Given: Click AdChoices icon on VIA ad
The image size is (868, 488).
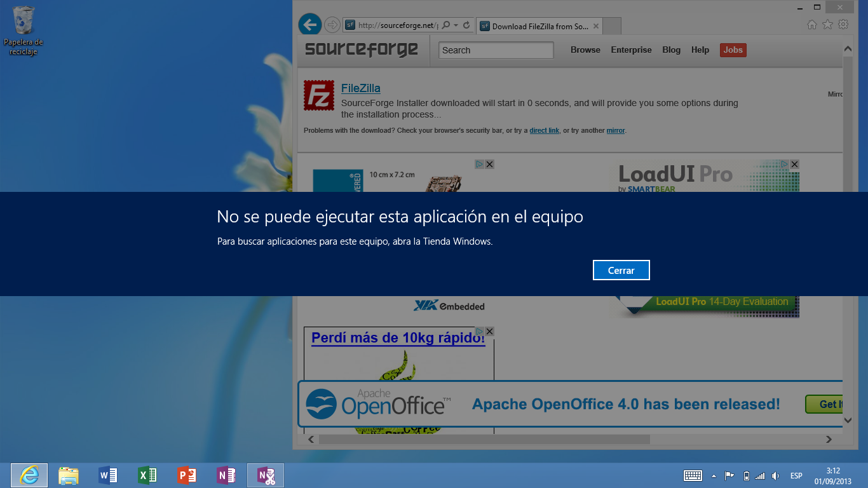Looking at the screenshot, I should coord(480,164).
